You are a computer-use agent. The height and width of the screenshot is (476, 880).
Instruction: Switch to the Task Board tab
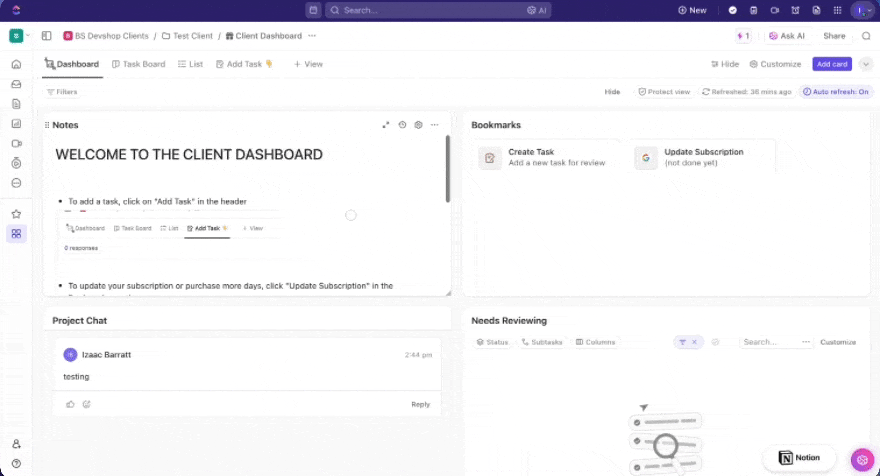139,64
